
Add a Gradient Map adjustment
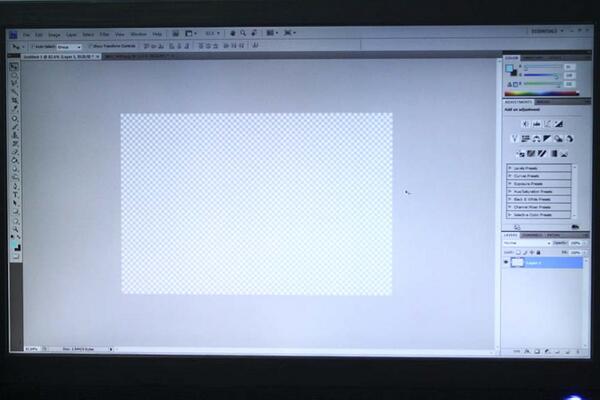[x=553, y=154]
